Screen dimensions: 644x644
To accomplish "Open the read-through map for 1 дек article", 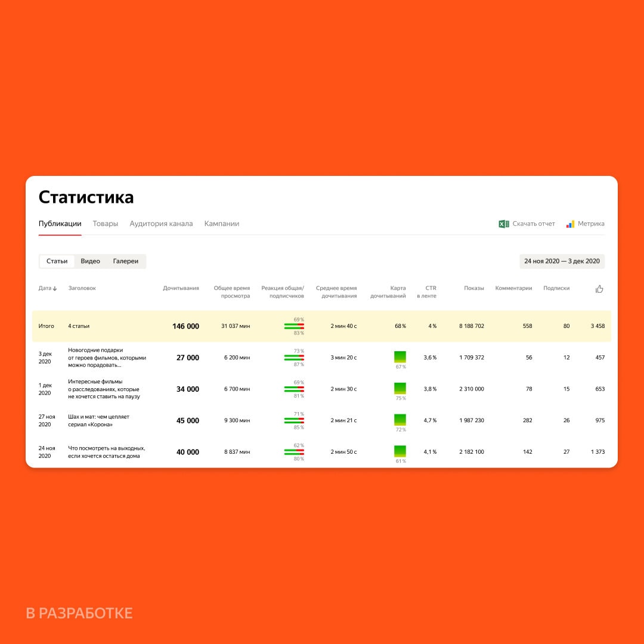I will coord(400,388).
